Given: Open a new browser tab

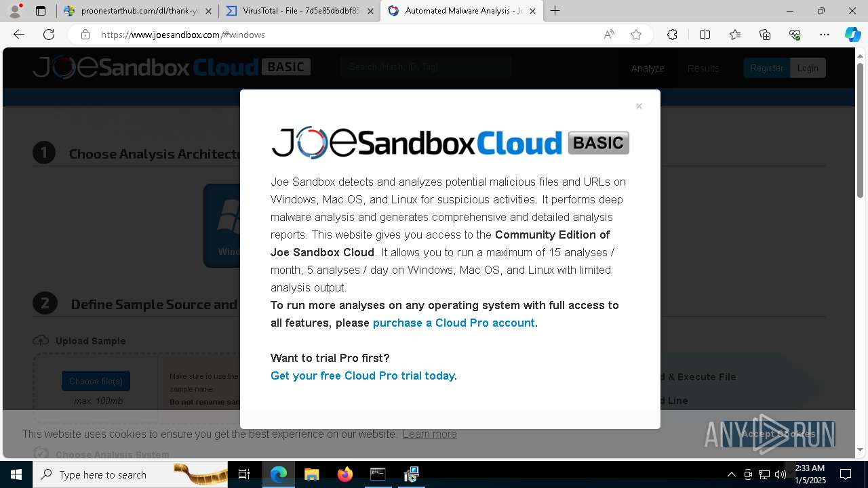Looking at the screenshot, I should (555, 11).
